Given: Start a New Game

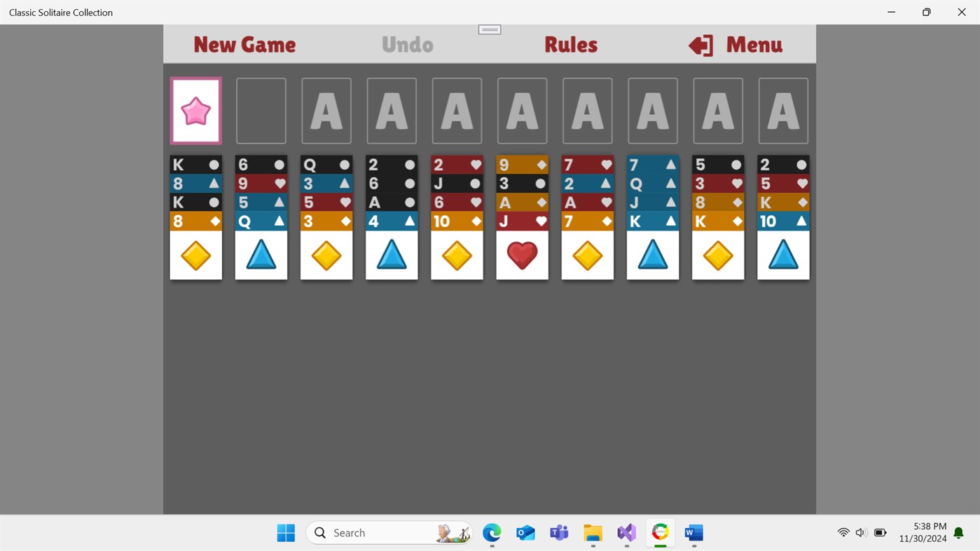Looking at the screenshot, I should [x=244, y=43].
